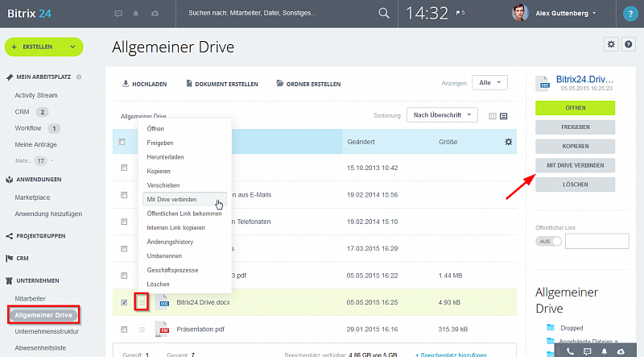The image size is (644, 357).
Task: Click Freigeben button in side panel
Action: pyautogui.click(x=575, y=127)
